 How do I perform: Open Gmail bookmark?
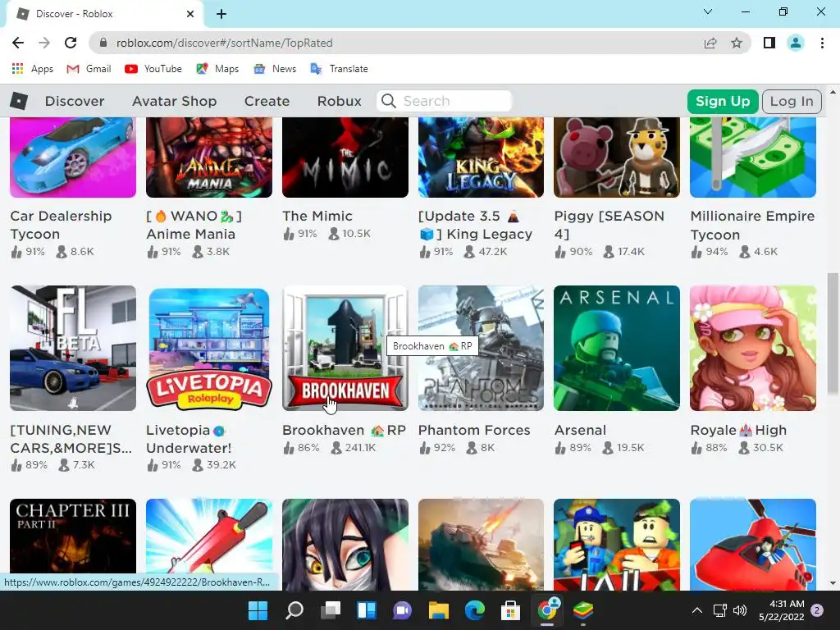(89, 69)
